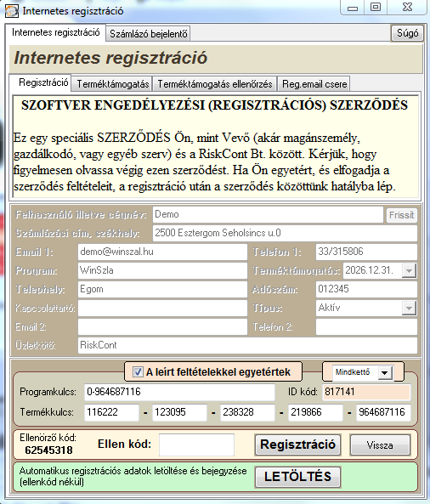Click Termékkulcs field containing 116222
Screen dimensions: 430x504
tap(111, 412)
